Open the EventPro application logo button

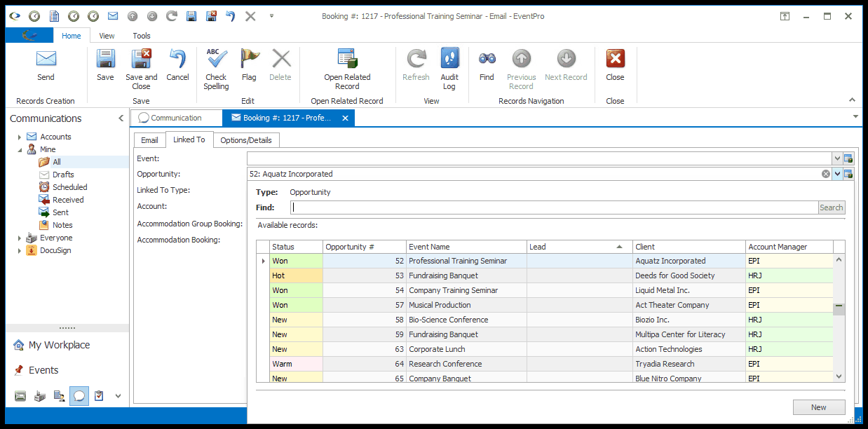click(x=29, y=36)
